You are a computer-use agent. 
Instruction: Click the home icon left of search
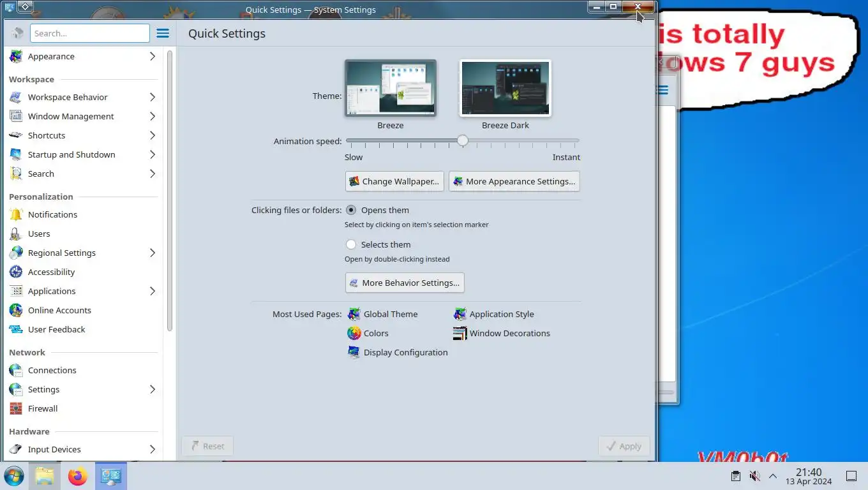(x=17, y=33)
